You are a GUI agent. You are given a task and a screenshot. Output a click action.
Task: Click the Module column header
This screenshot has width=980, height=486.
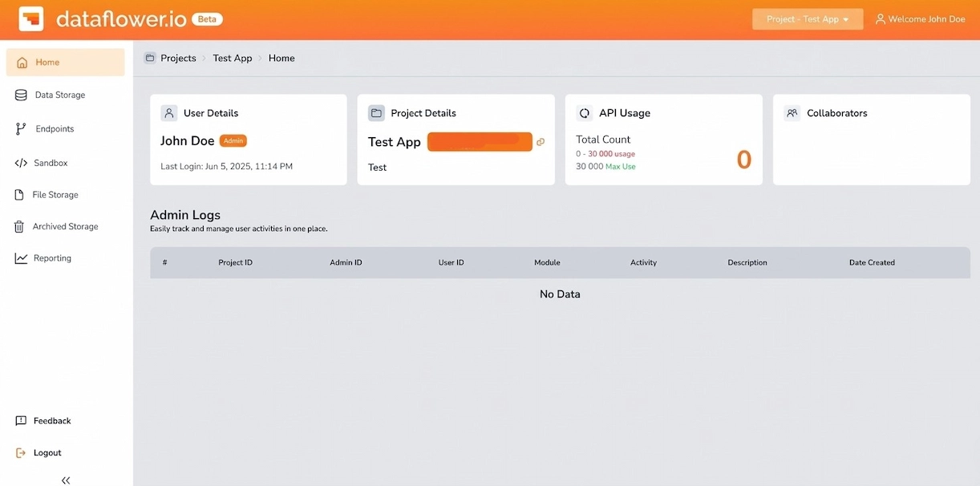(547, 262)
